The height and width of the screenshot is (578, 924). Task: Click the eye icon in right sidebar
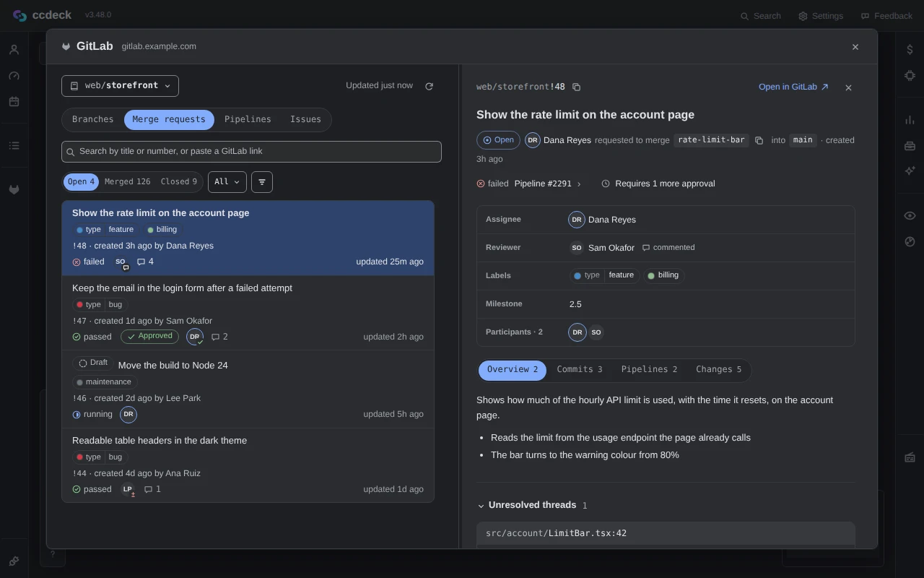910,215
